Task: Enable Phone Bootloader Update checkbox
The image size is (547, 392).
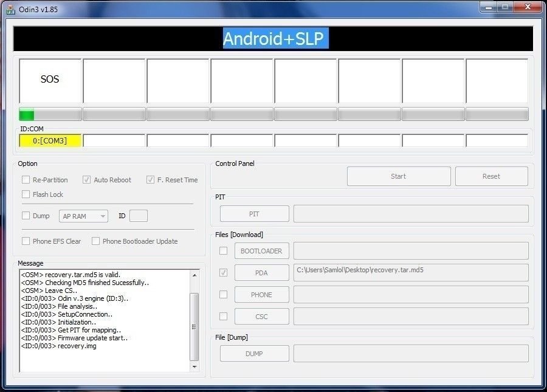Action: [x=95, y=241]
